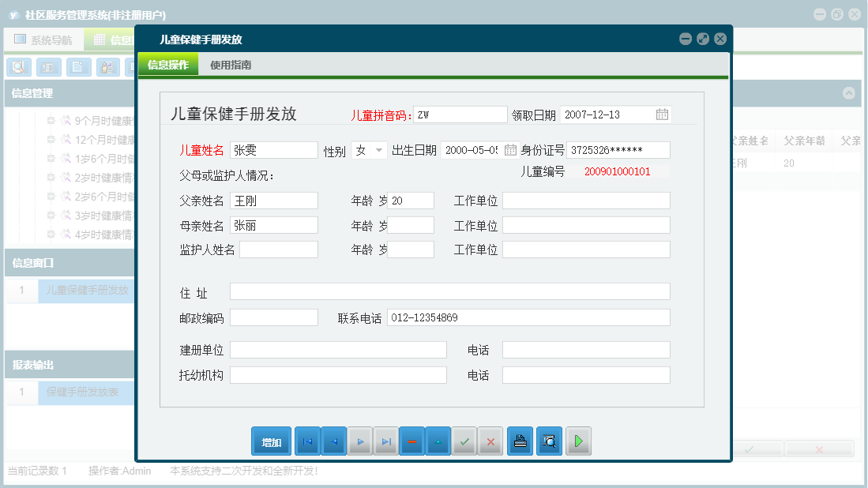Viewport: 868px width, 488px height.
Task: Delete the current record with the red minus icon
Action: [411, 441]
